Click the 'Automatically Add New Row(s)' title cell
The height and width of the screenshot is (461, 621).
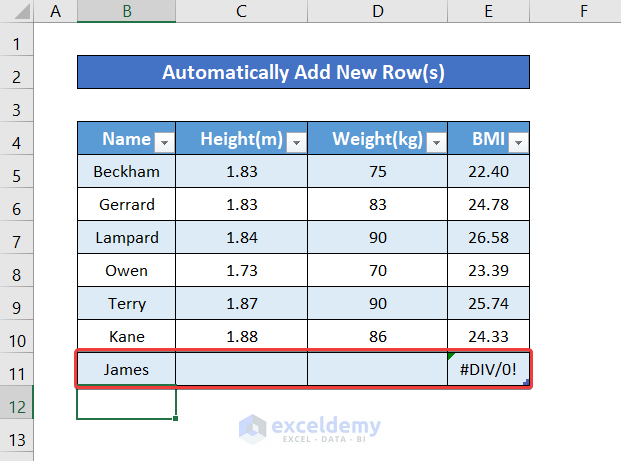pos(303,72)
